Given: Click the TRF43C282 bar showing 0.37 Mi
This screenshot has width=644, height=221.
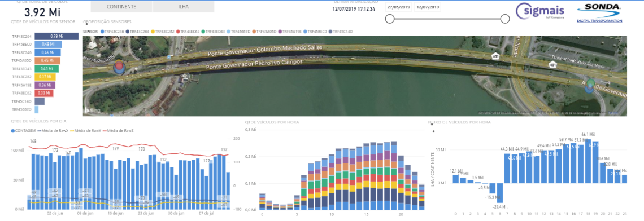Looking at the screenshot, I should [45, 77].
